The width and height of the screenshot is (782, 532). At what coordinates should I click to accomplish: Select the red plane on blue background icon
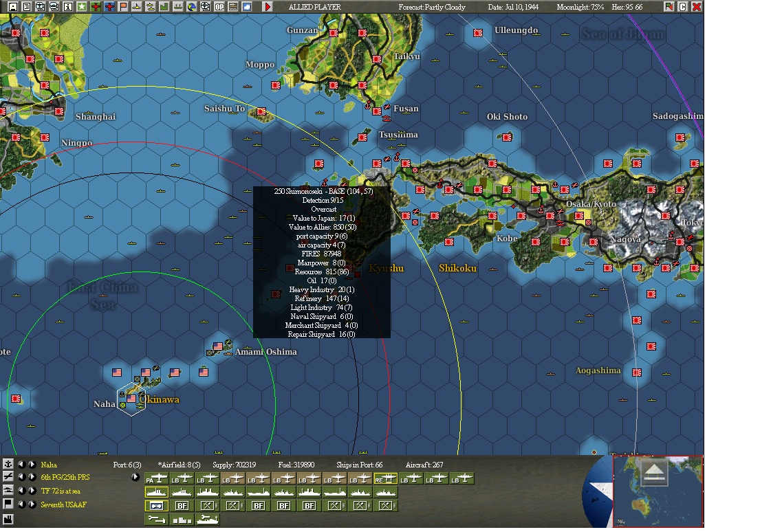pyautogui.click(x=109, y=7)
